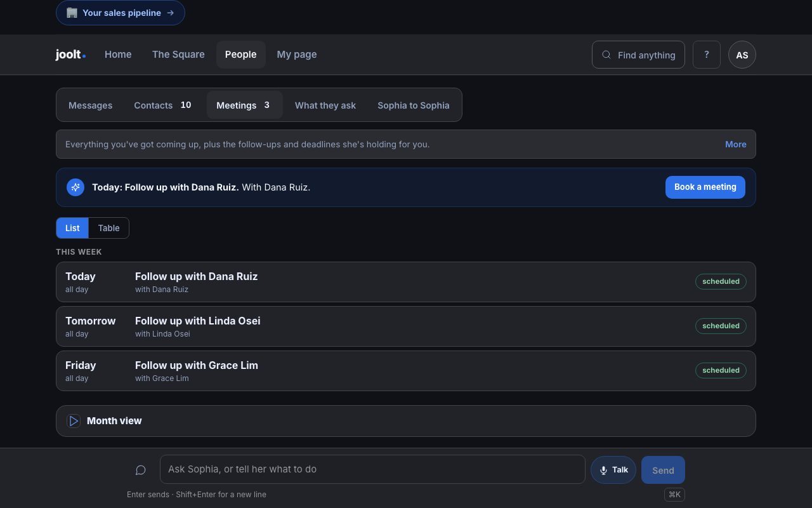This screenshot has width=812, height=508.
Task: Click the Book a meeting button
Action: tap(705, 187)
